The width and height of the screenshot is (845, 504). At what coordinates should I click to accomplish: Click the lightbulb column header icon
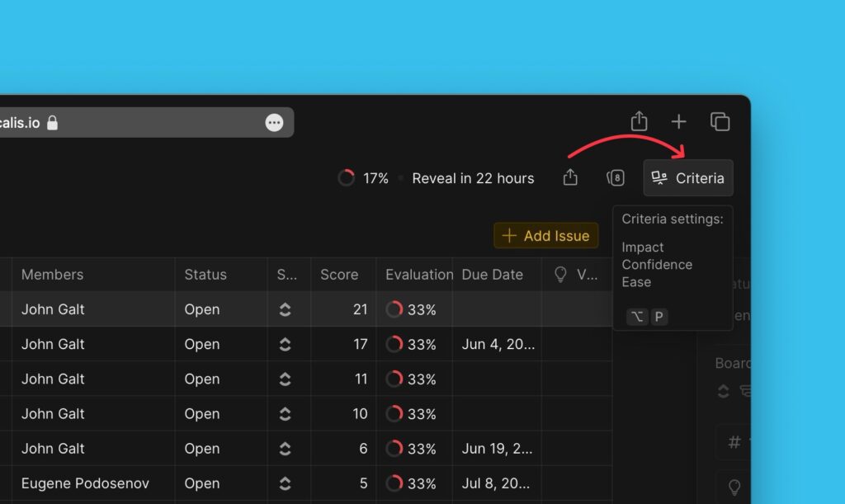pos(560,275)
